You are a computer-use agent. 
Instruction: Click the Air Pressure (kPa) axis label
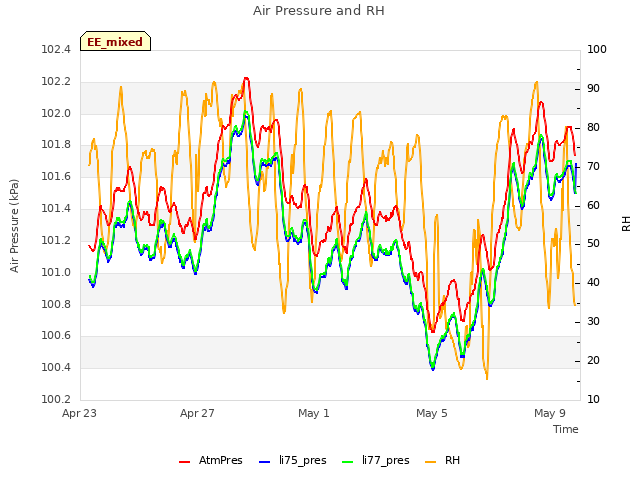[x=15, y=226]
